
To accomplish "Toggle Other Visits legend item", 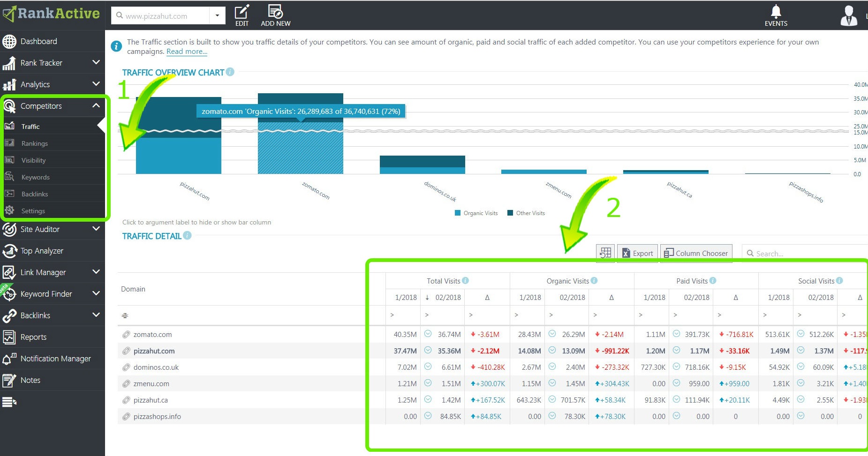I will (x=526, y=213).
